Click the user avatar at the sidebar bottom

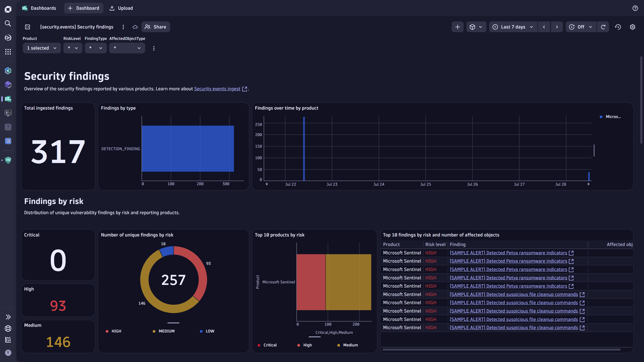click(8, 353)
